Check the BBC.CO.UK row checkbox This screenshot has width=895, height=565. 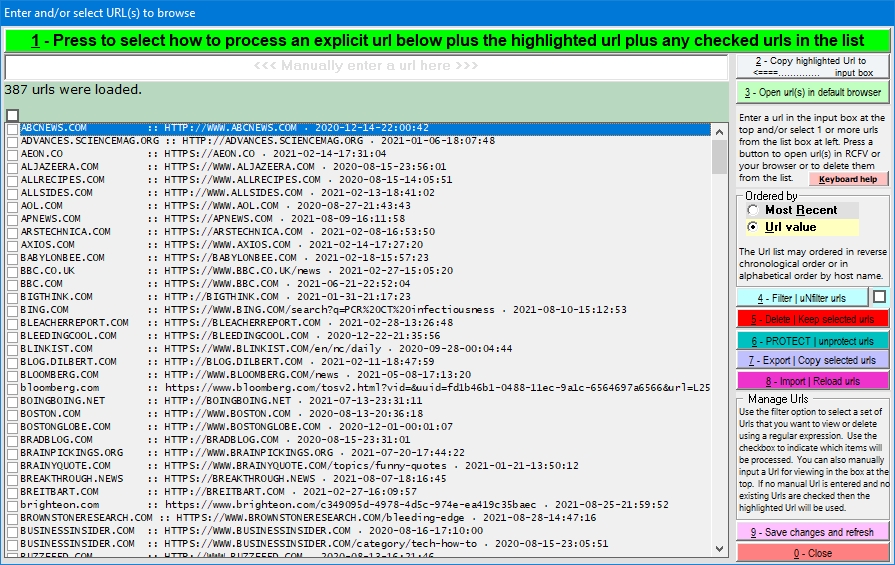point(13,272)
